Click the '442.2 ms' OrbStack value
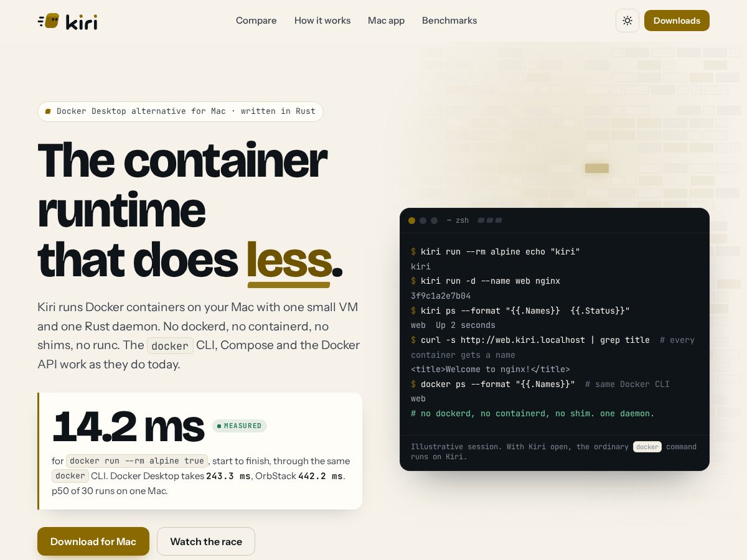The image size is (747, 560). tap(321, 476)
